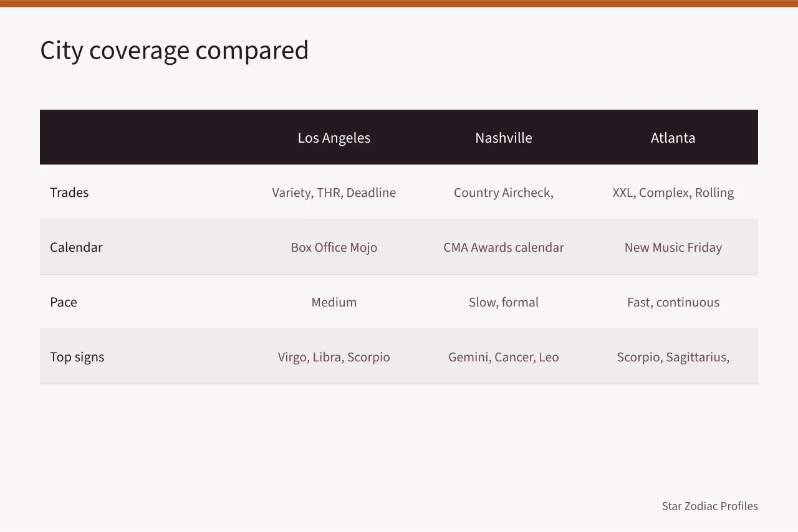798x532 pixels.
Task: Click the 'Star Zodiac Profiles' footer text
Action: [709, 506]
